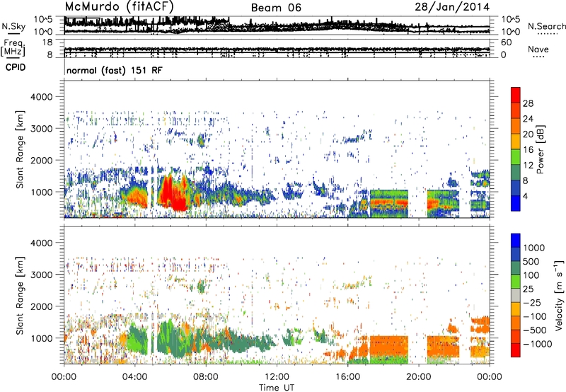
Task: Pick the blue top velocity colorbar segment
Action: point(516,241)
